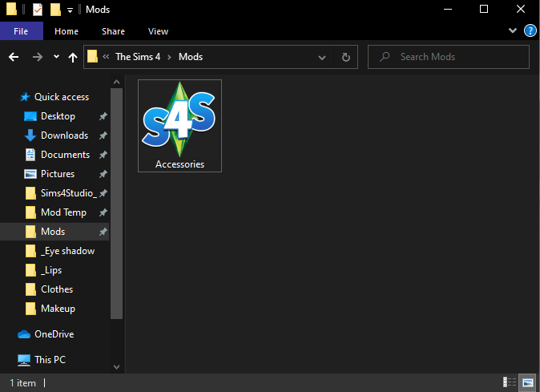Click the pin icon next to Downloads

(103, 135)
